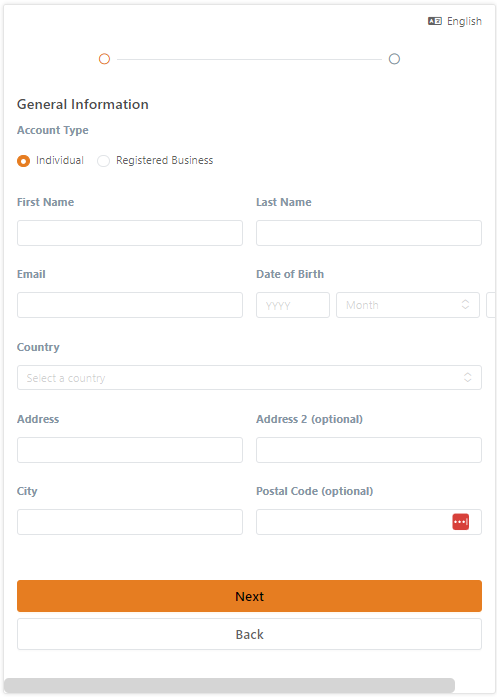Click the City input field
This screenshot has height=697, width=497.
coord(130,522)
